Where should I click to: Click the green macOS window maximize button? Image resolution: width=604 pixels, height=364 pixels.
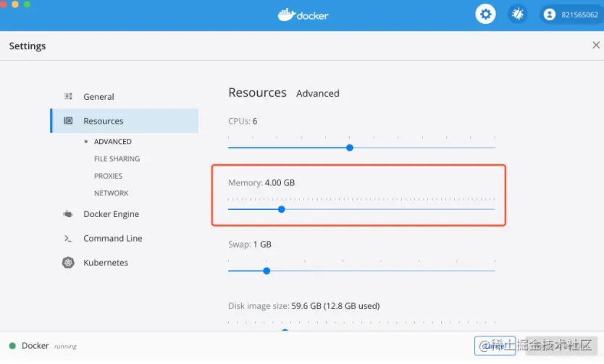point(27,4)
